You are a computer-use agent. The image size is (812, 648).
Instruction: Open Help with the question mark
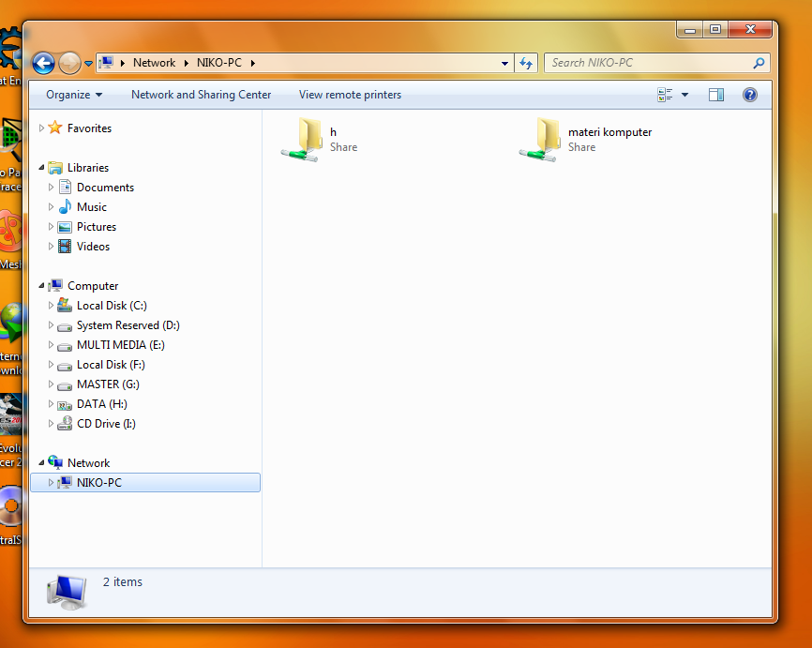click(749, 95)
